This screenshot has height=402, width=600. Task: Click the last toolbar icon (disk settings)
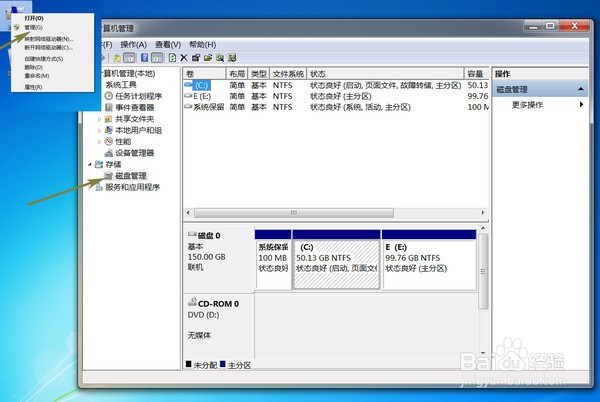pos(232,58)
